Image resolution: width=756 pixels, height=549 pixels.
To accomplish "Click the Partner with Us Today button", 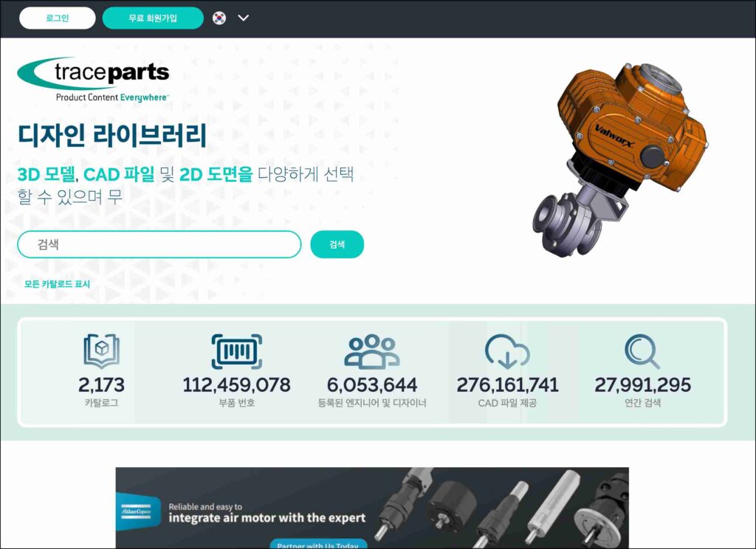I will tap(319, 545).
